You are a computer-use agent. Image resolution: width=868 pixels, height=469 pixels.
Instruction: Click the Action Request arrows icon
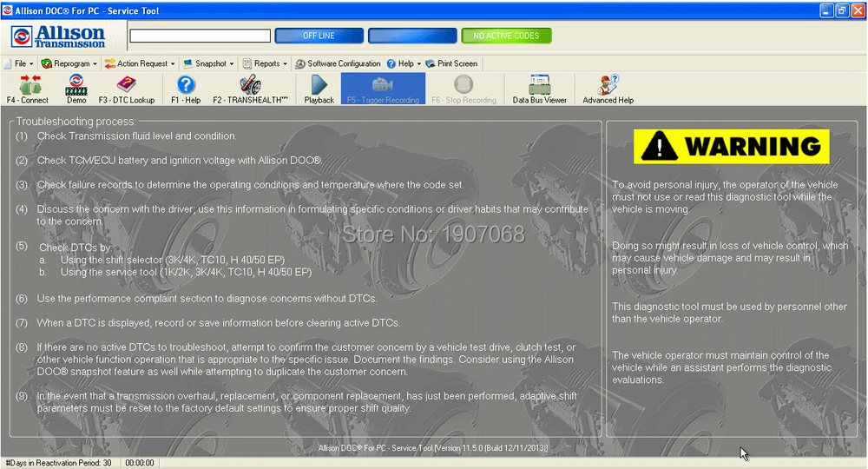110,63
